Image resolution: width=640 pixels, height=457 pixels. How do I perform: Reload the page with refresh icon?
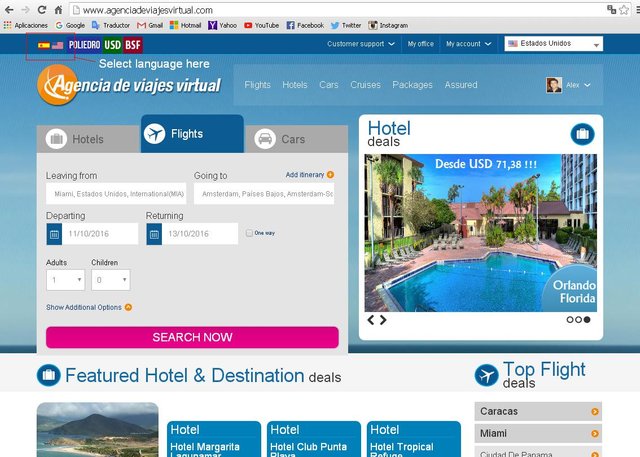42,10
